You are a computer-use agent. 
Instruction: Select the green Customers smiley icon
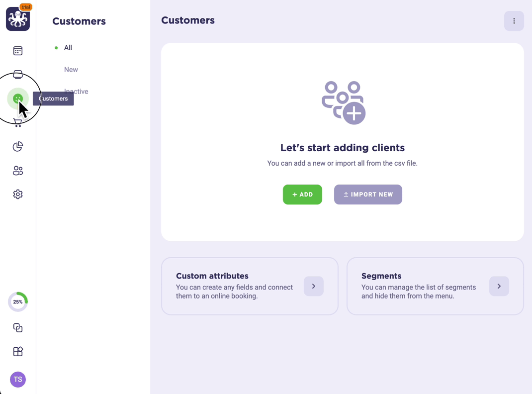(x=17, y=99)
